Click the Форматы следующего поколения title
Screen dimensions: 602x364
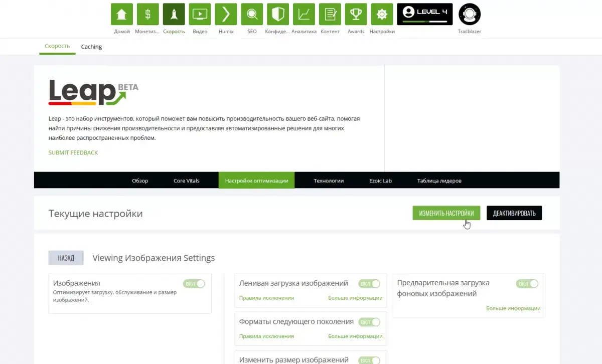pyautogui.click(x=296, y=321)
